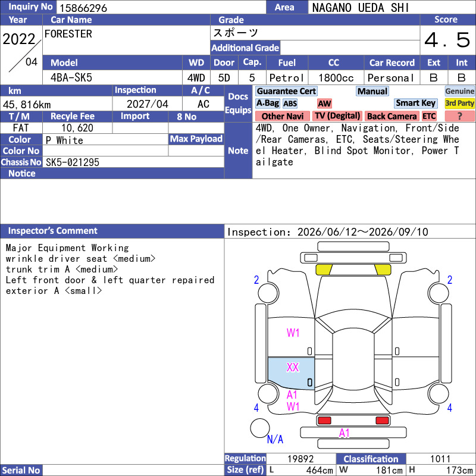The width and height of the screenshot is (476, 476).
Task: Click the width value 181cm
Action: (389, 470)
